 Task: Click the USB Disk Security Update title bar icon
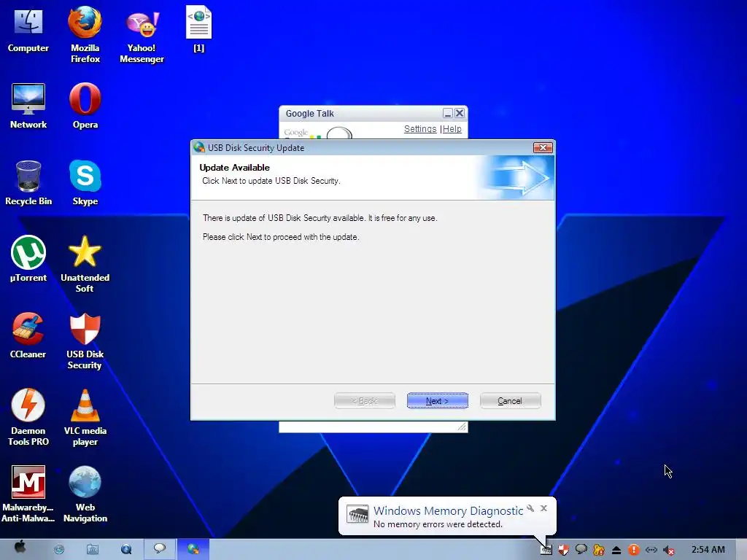click(x=199, y=147)
